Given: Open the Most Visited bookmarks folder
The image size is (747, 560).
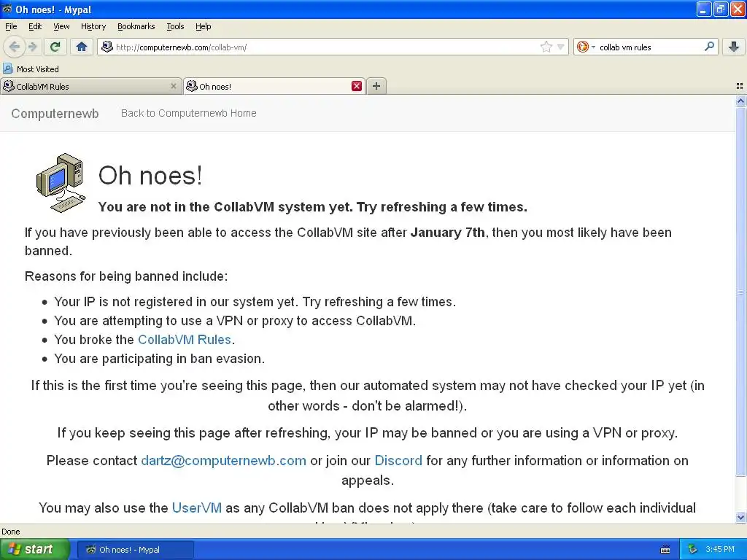Looking at the screenshot, I should point(31,69).
